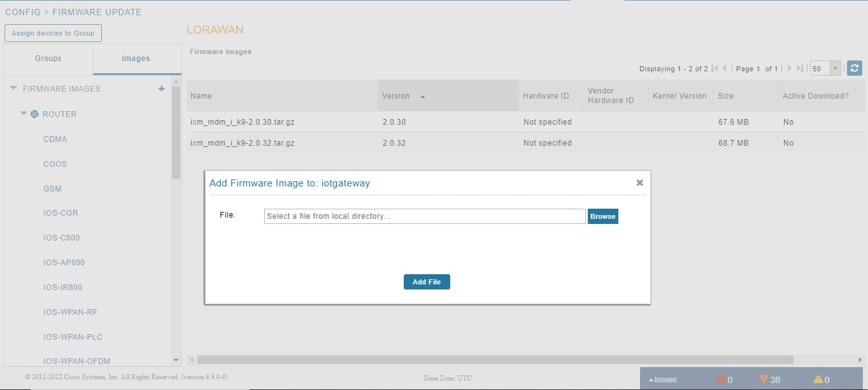
Task: Select IOS-CGR in the firmware tree
Action: click(x=60, y=213)
